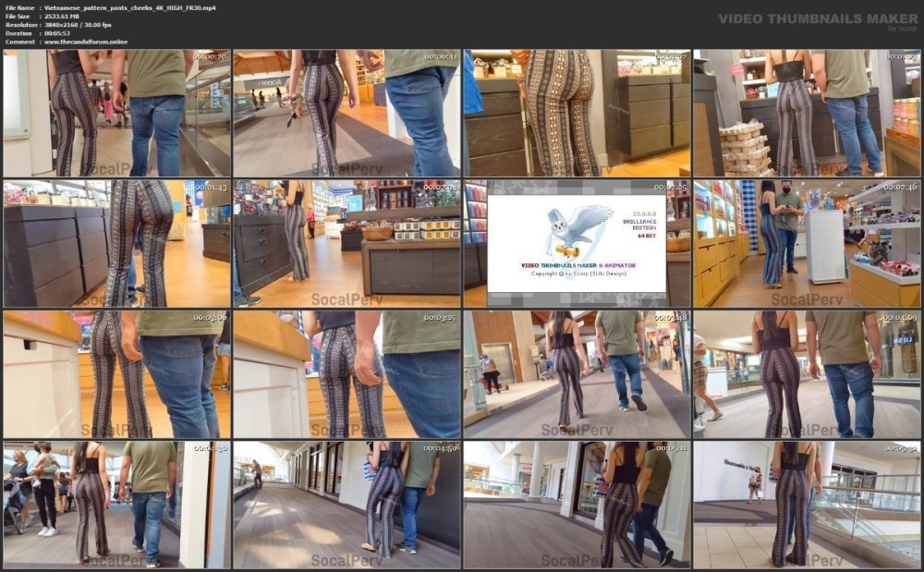The height and width of the screenshot is (572, 924).
Task: Click the 'File Name' label in header
Action: coord(20,8)
